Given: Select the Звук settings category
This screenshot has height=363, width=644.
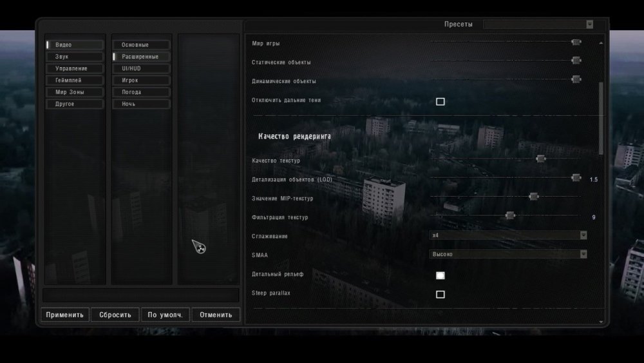Looking at the screenshot, I should click(75, 57).
